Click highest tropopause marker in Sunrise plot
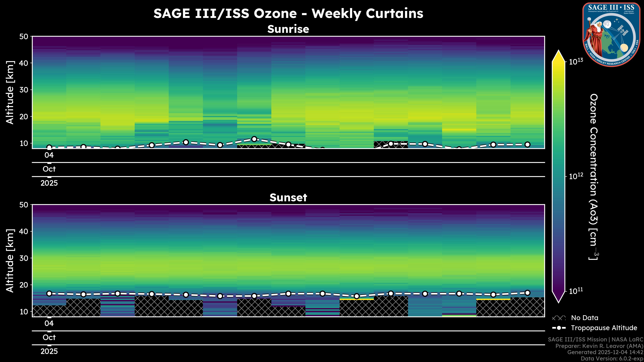The image size is (644, 362). pos(254,139)
